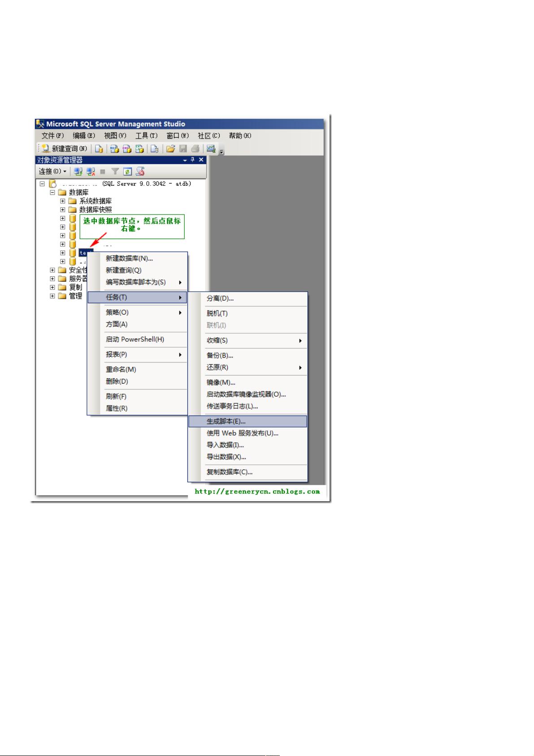Choose 刷新(F) in context menu

coord(137,397)
